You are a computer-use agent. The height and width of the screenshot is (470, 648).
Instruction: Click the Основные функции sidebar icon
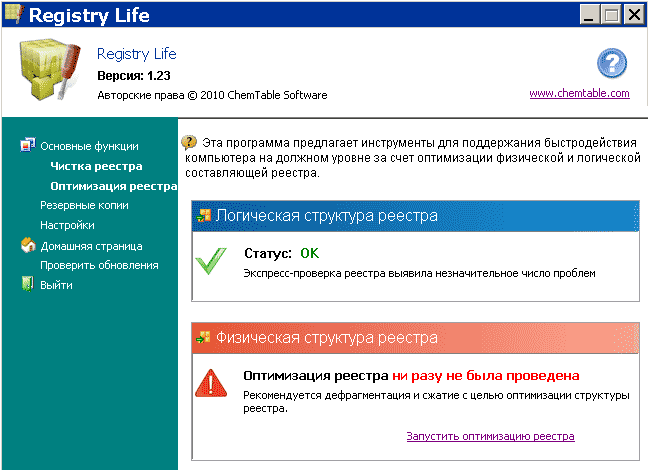[x=28, y=145]
